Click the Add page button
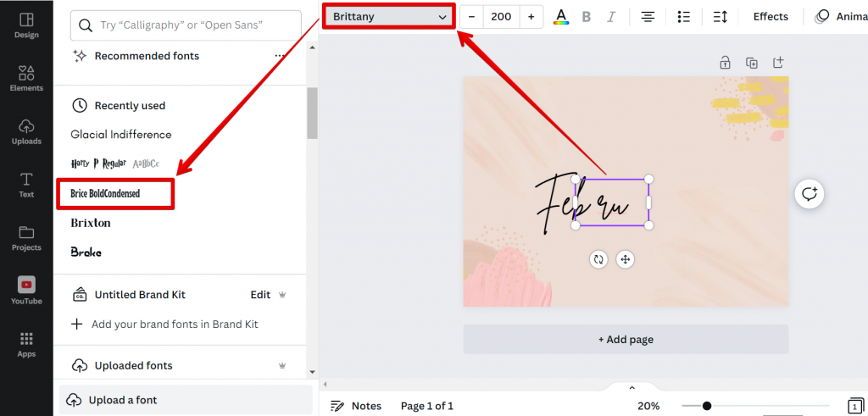Image resolution: width=868 pixels, height=416 pixels. pos(626,339)
